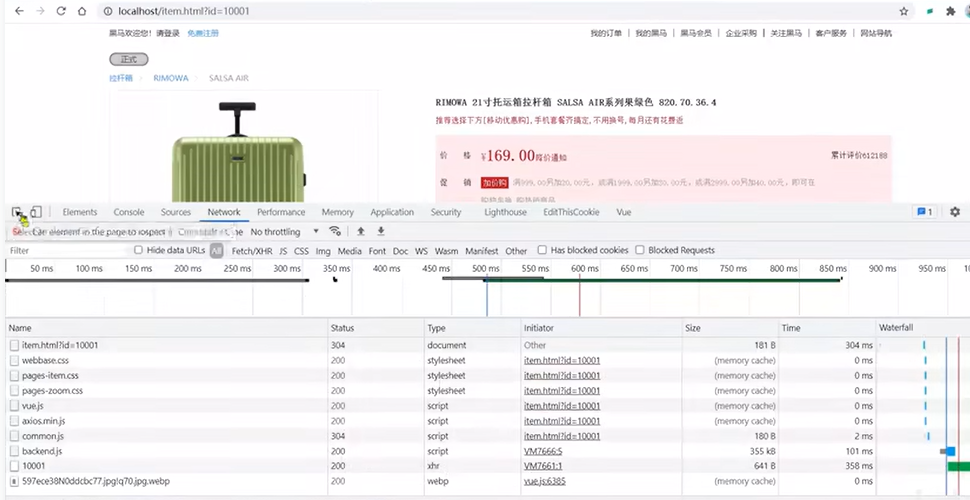Viewport: 970px width, 500px height.
Task: Open the browser home page
Action: [x=82, y=11]
